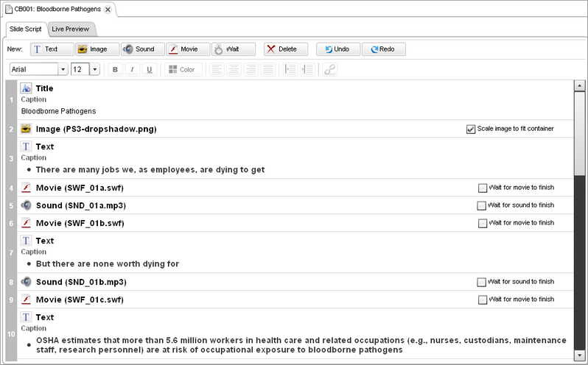
Task: Click the Underline formatting icon
Action: [149, 69]
